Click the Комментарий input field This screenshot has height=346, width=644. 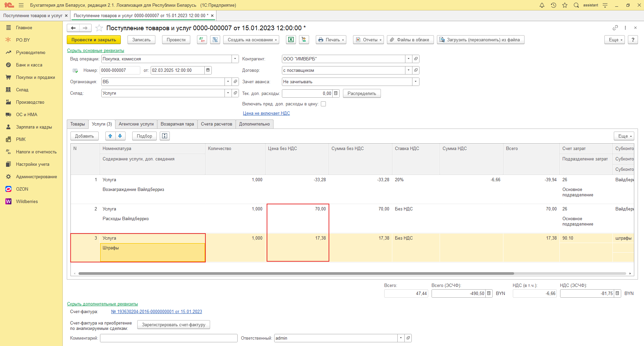pyautogui.click(x=168, y=338)
